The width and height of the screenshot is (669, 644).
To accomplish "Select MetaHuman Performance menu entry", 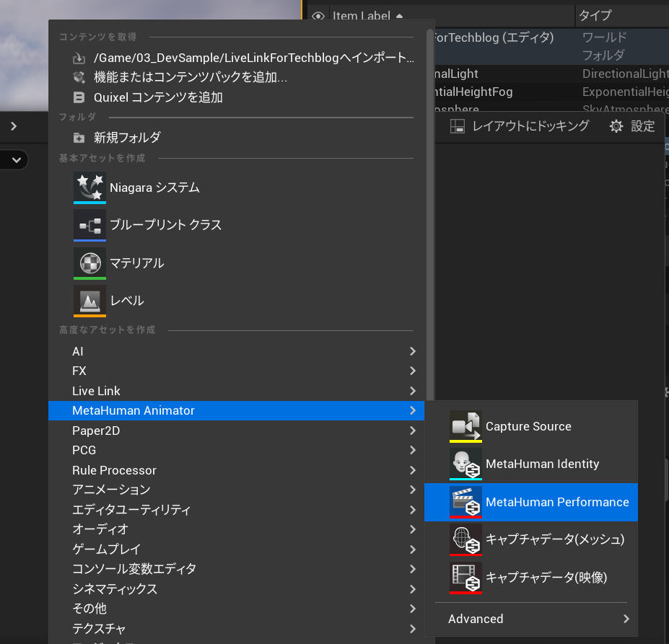I will tap(556, 502).
